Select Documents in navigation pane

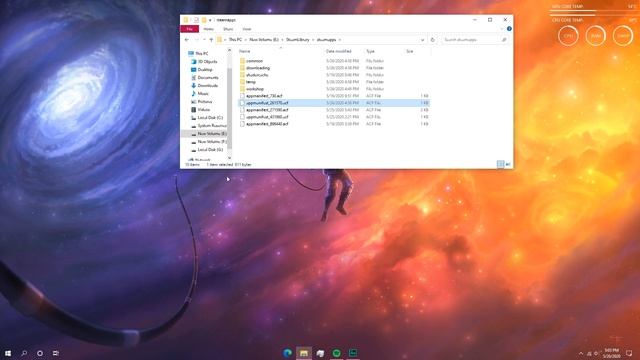click(x=208, y=78)
